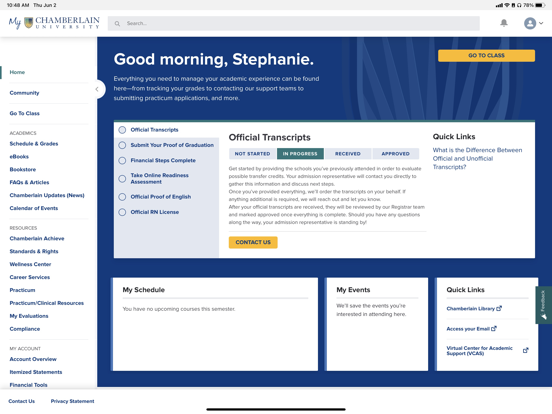Viewport: 552px width, 414px height.
Task: Expand the account dropdown chevron
Action: click(x=541, y=23)
